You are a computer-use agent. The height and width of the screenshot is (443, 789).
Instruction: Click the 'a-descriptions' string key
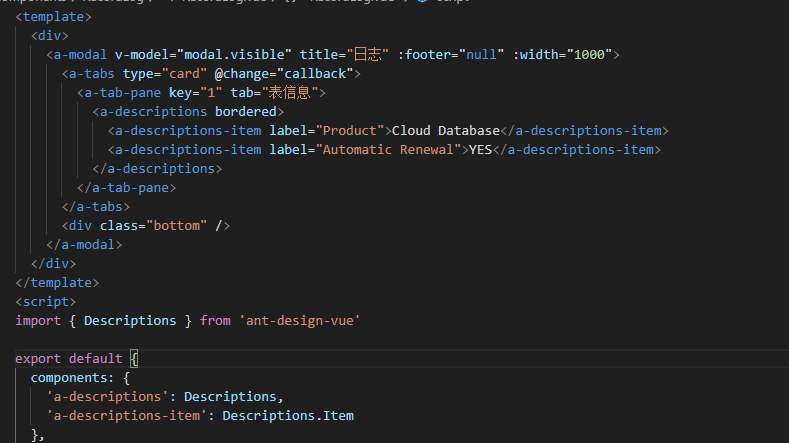pos(107,397)
